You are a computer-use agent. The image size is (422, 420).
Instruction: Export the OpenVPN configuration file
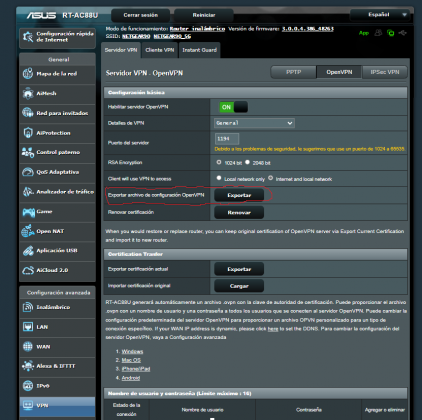pos(239,195)
